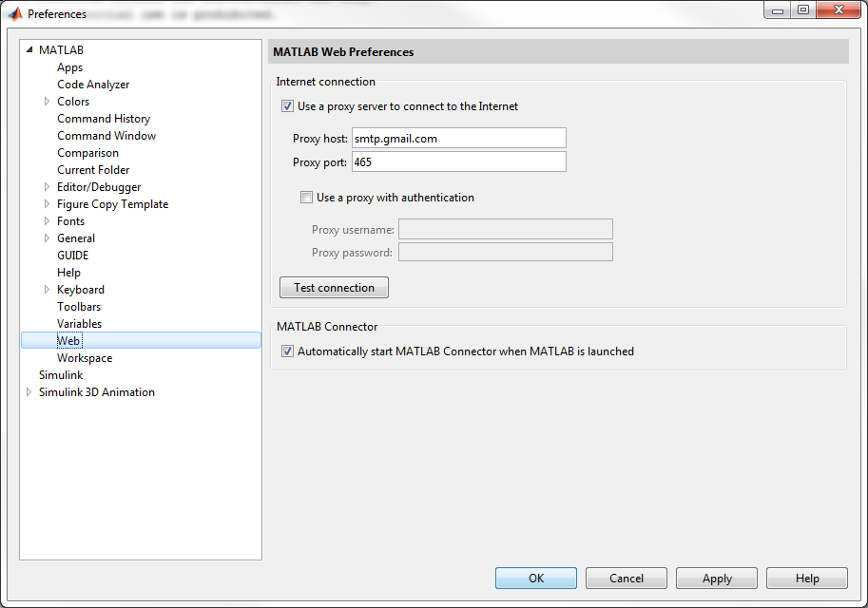Image resolution: width=868 pixels, height=608 pixels.
Task: Open Help for Web preferences
Action: coord(806,579)
